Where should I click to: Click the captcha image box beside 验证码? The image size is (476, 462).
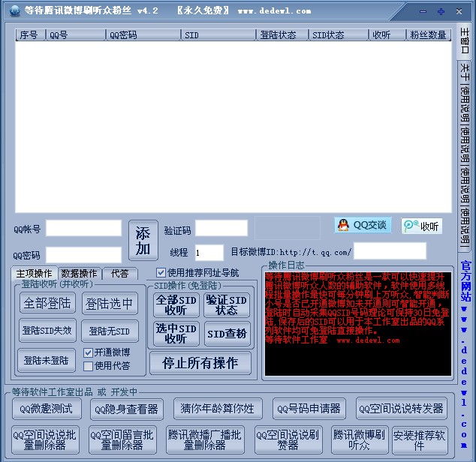[x=288, y=228]
